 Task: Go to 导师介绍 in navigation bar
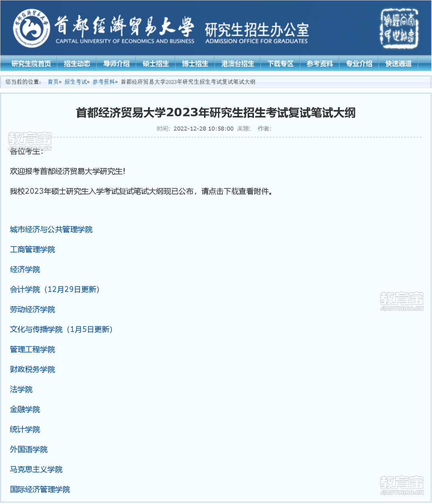(x=116, y=64)
